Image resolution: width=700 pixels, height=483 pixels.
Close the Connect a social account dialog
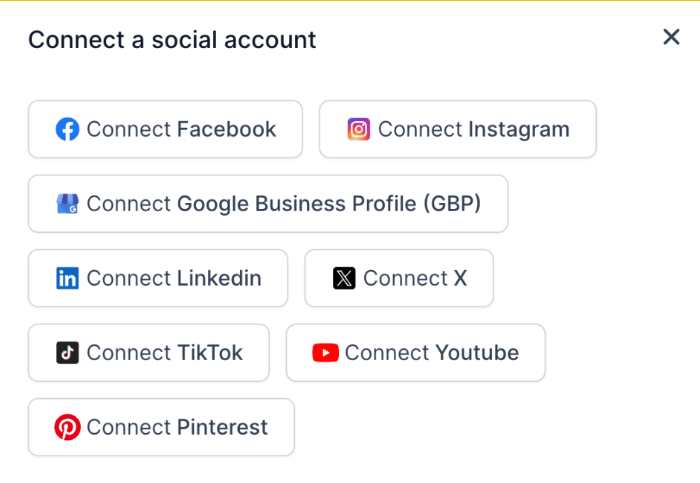point(671,37)
